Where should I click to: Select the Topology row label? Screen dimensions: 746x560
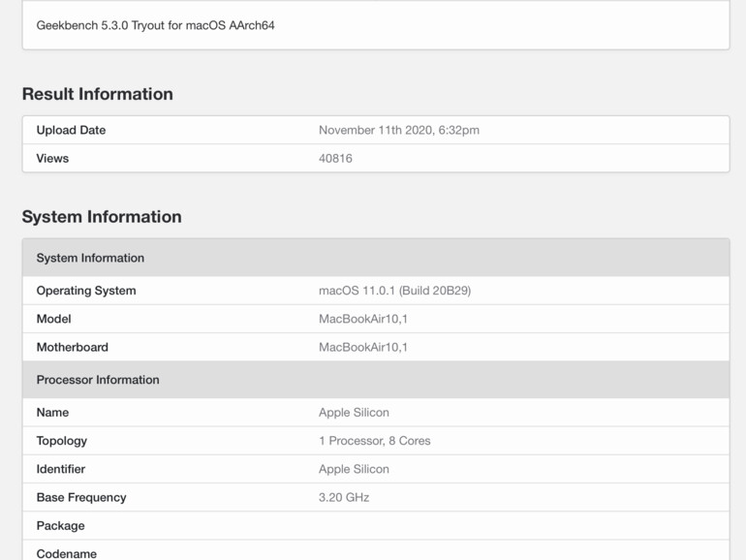pyautogui.click(x=61, y=441)
